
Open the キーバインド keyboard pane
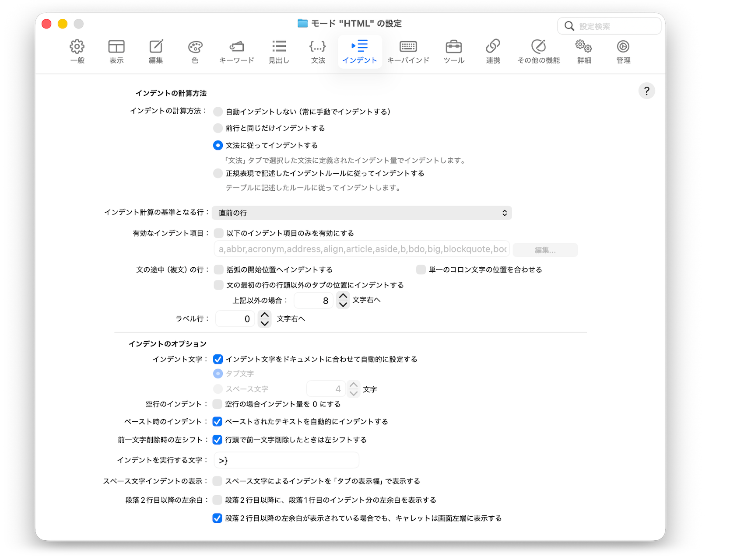pos(408,52)
